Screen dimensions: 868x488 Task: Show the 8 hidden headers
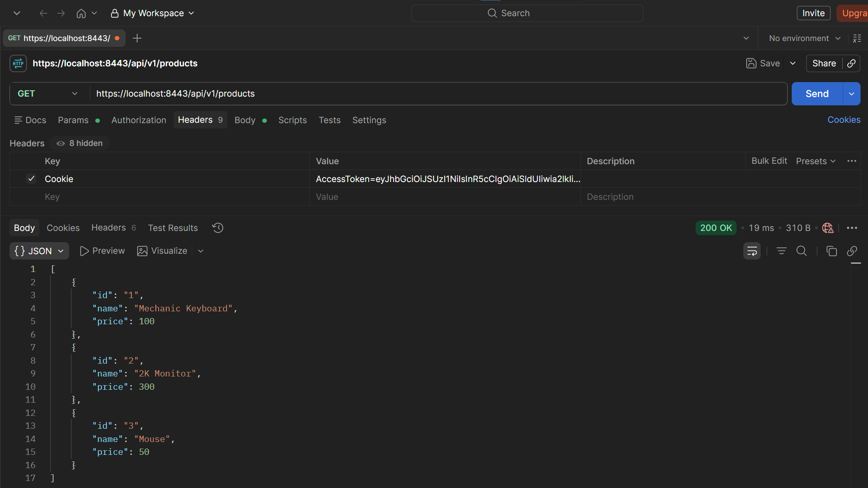click(x=80, y=143)
